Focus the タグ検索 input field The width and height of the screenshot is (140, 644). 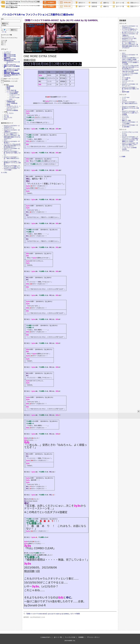[x=11, y=28]
